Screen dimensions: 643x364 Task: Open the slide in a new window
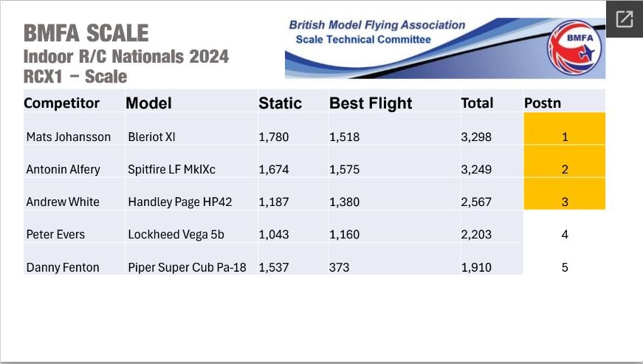(625, 19)
